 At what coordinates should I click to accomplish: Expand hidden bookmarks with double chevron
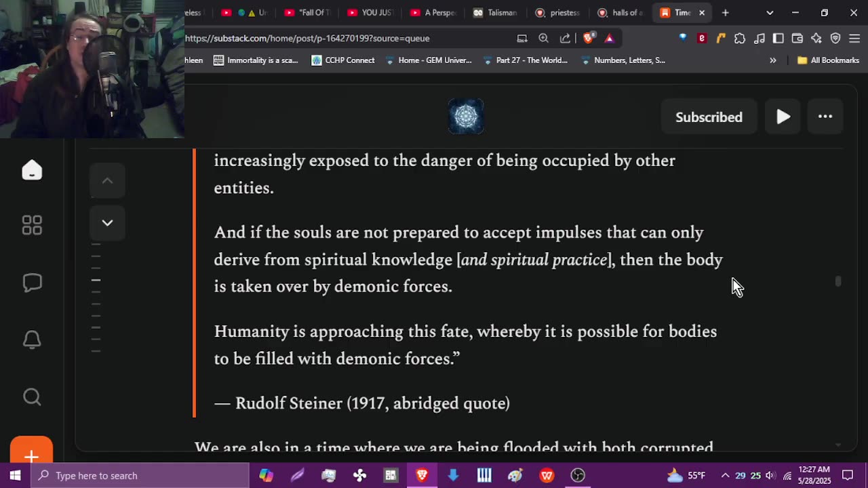tap(772, 60)
